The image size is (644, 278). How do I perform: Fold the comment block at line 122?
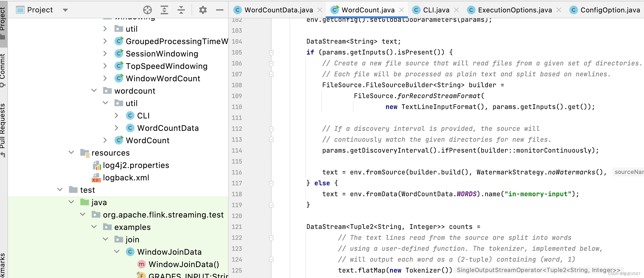coord(271,238)
